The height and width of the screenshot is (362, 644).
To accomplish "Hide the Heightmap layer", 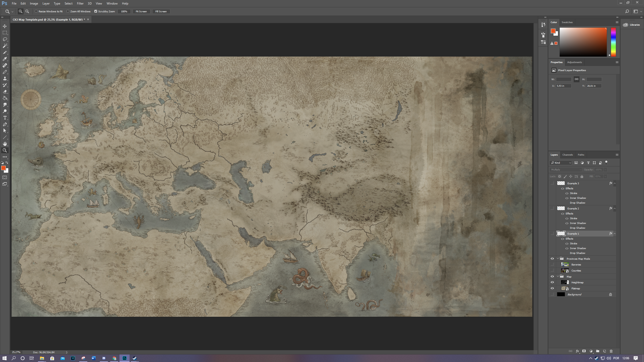I will point(552,282).
